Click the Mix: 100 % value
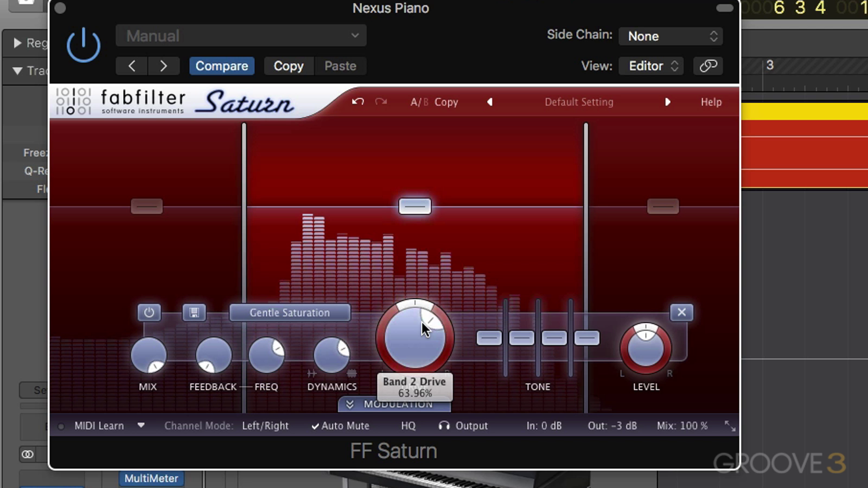868x488 pixels. click(x=682, y=426)
